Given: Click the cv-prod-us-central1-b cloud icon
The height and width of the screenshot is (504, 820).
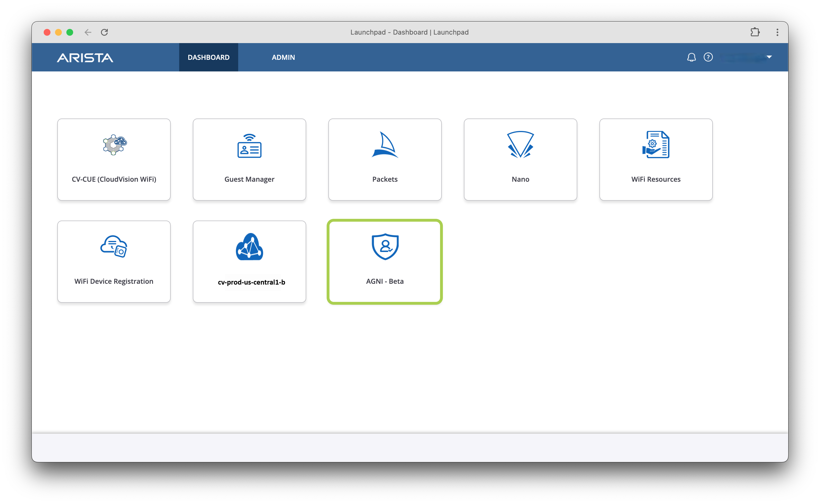Looking at the screenshot, I should click(249, 247).
